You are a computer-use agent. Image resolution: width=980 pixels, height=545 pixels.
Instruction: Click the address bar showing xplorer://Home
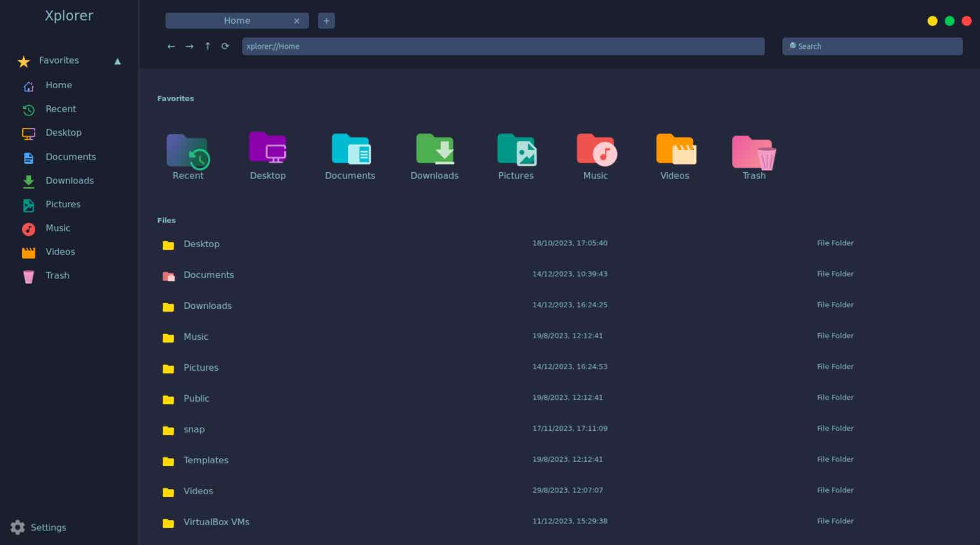pyautogui.click(x=503, y=46)
